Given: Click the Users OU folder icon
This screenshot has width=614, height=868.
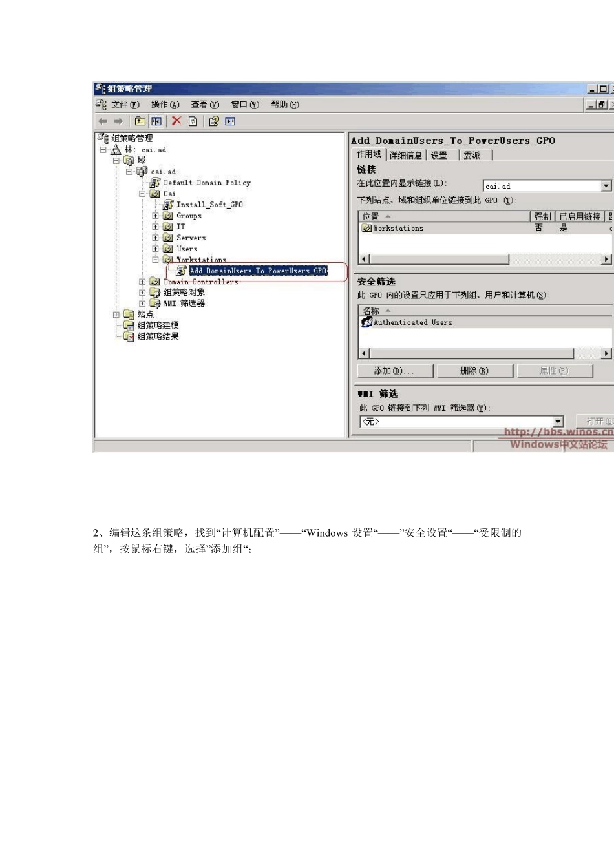Looking at the screenshot, I should point(168,249).
